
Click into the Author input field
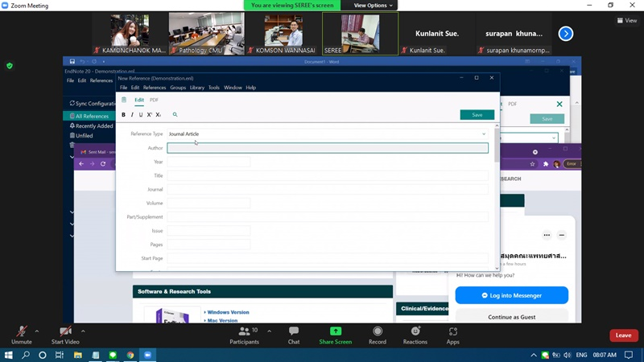click(327, 148)
